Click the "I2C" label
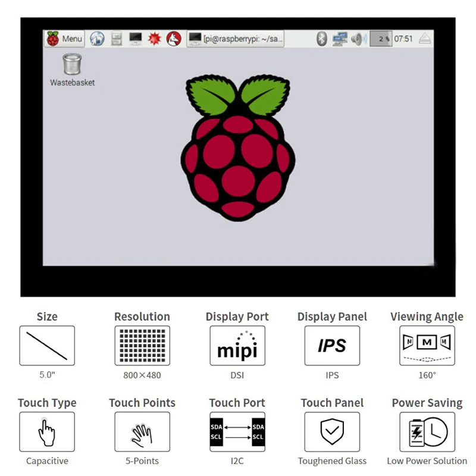 [237, 461]
